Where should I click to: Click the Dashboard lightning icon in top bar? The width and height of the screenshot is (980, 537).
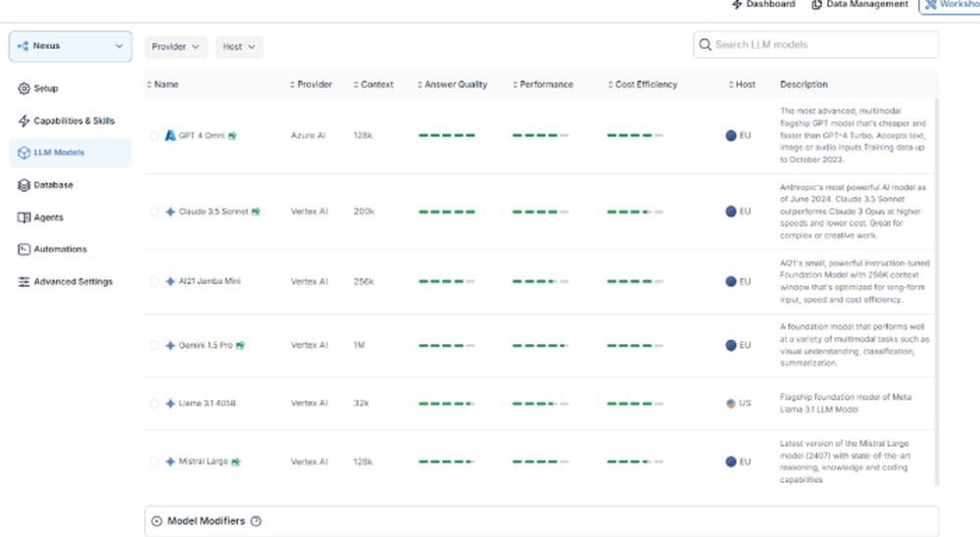737,4
